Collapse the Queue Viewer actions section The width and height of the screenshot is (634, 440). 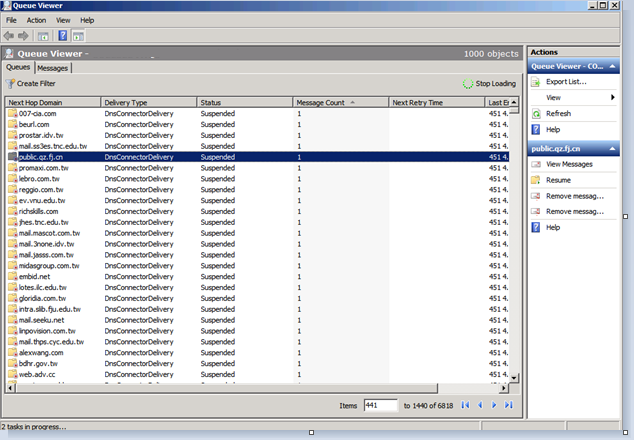tap(613, 66)
